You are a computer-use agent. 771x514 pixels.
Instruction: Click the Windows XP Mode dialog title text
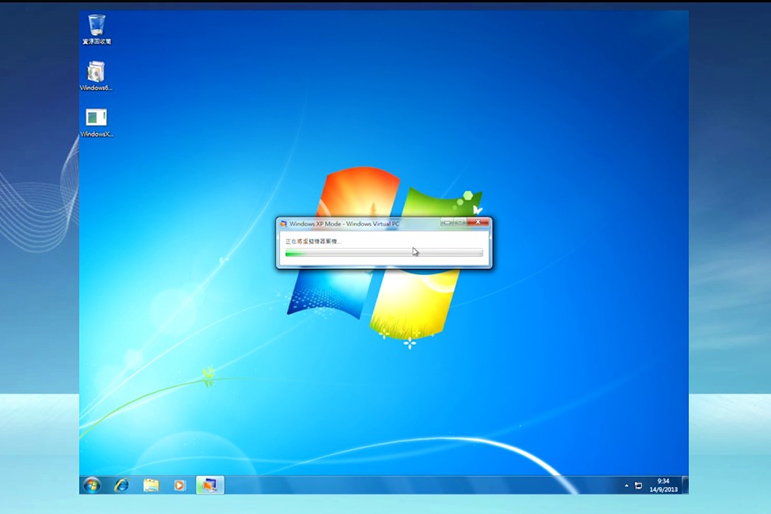click(344, 224)
